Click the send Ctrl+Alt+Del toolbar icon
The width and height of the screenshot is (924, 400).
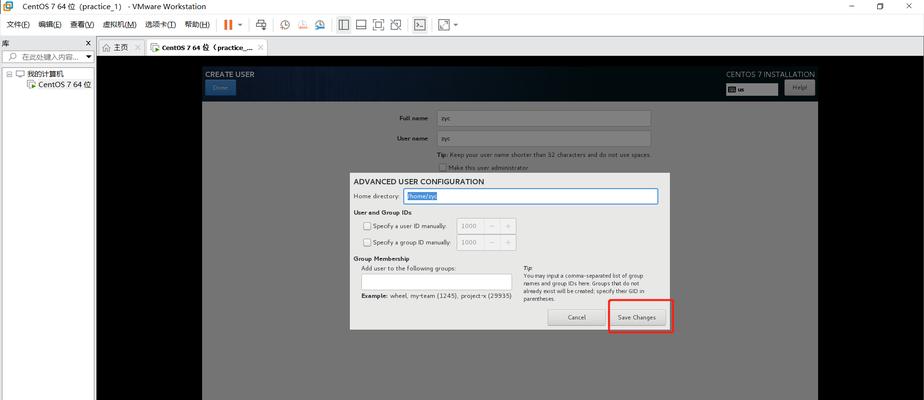click(261, 25)
